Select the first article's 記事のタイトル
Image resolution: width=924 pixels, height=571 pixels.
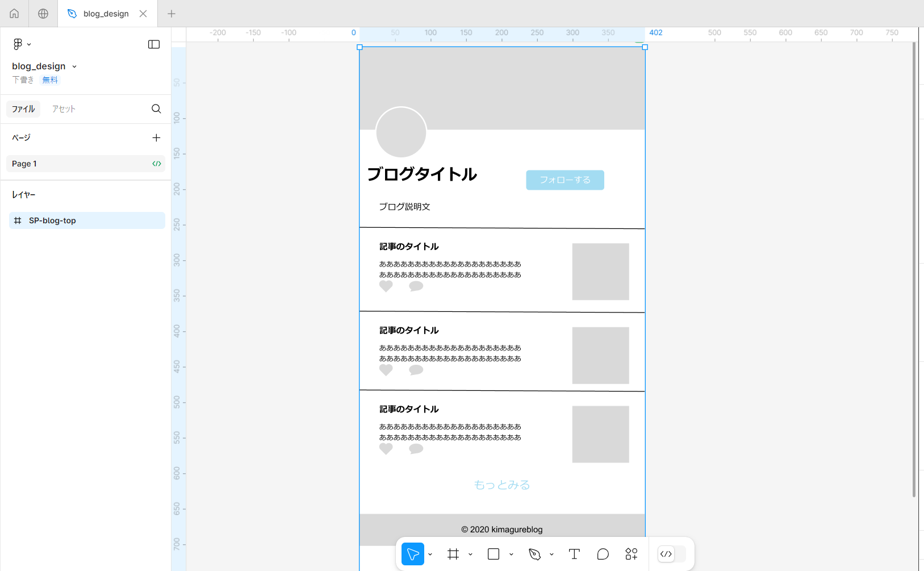(409, 247)
